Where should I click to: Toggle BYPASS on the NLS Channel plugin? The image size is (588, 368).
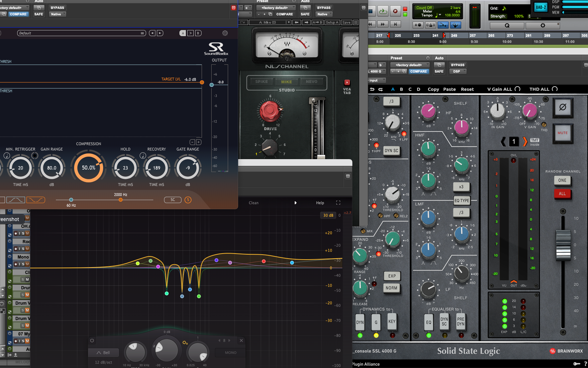324,8
